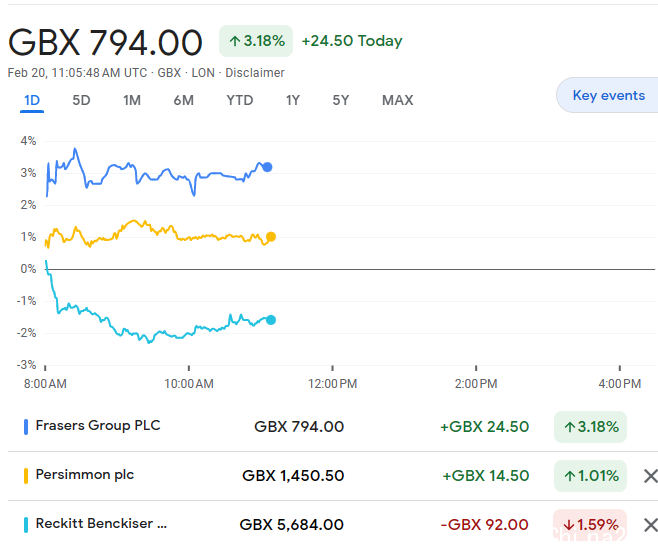658x549 pixels.
Task: Click the GBX 5,684.00 price value
Action: click(292, 525)
